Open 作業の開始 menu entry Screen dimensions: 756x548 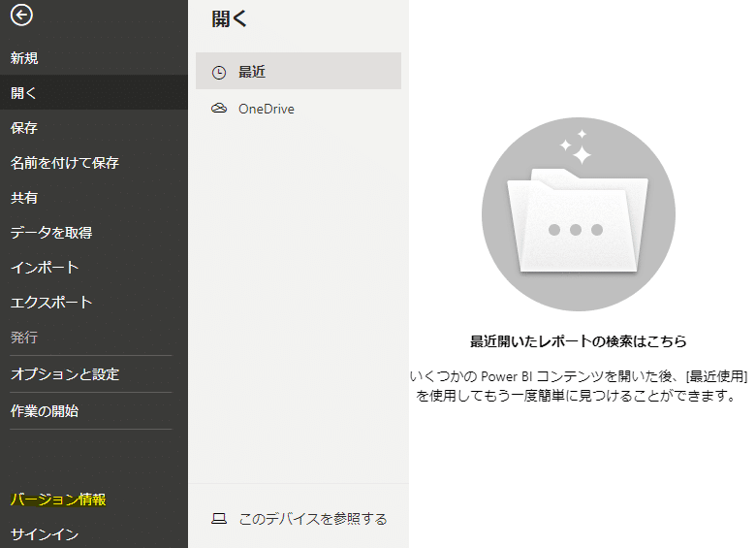point(94,411)
